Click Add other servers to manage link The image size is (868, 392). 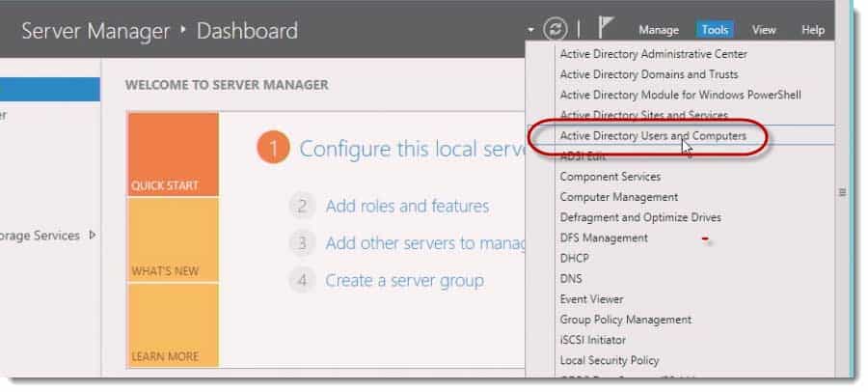(425, 243)
